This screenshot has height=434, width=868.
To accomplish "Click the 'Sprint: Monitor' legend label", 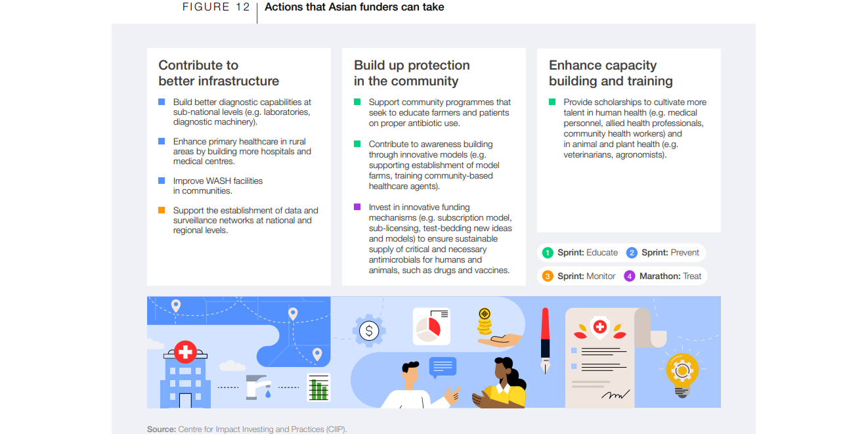I will [x=586, y=276].
